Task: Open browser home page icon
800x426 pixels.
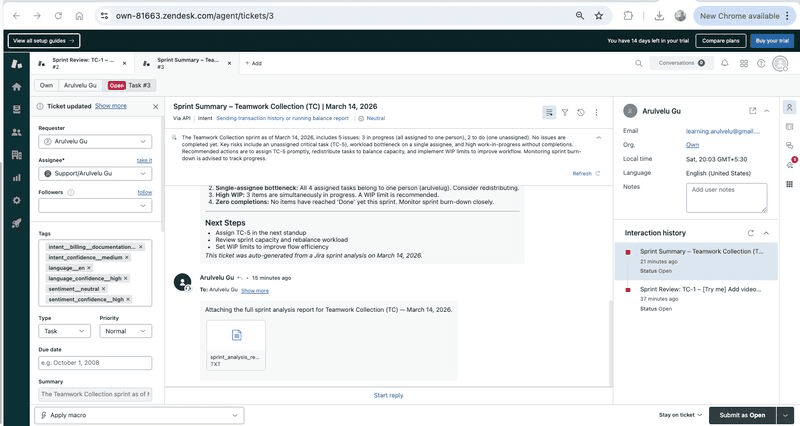Action: pos(79,16)
